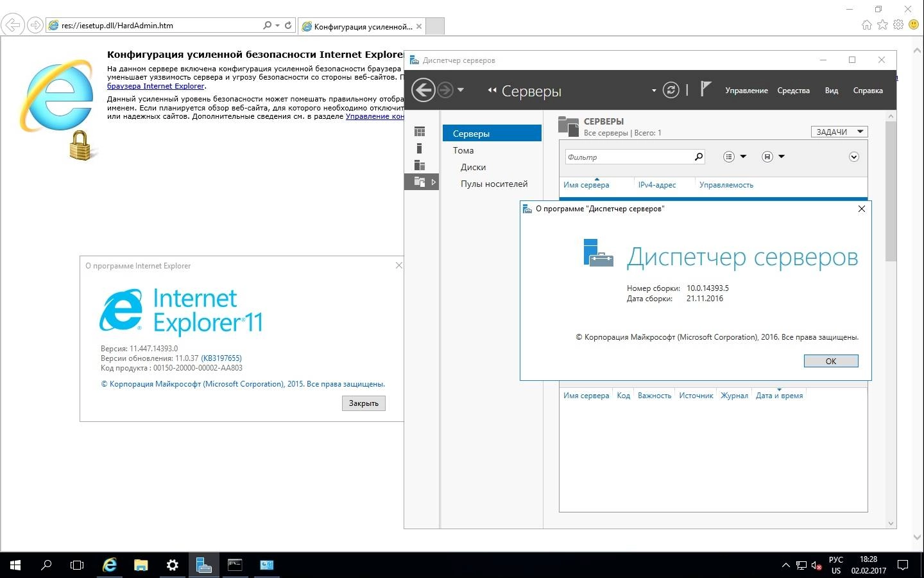924x578 pixels.
Task: Open the Средства menu
Action: [793, 91]
